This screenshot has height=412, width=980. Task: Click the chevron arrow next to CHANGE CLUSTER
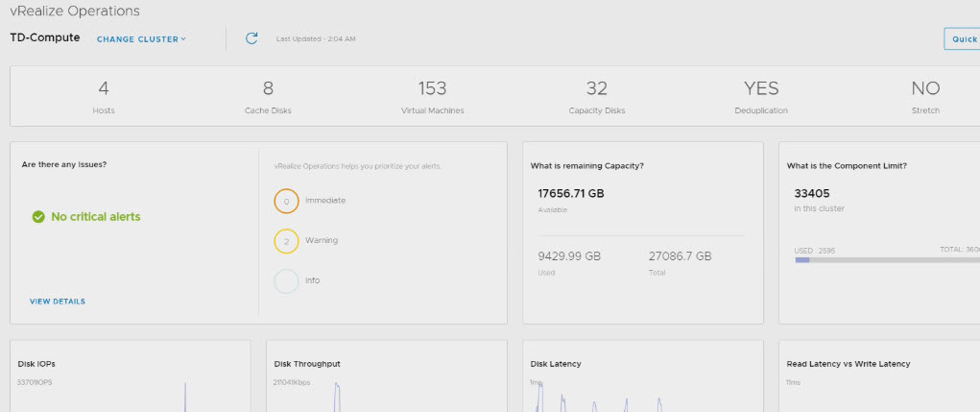[x=183, y=39]
